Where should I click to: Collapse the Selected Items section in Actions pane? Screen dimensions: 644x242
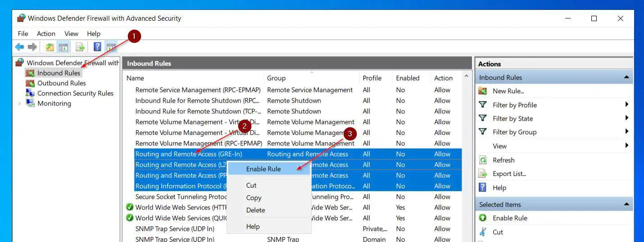click(x=626, y=204)
